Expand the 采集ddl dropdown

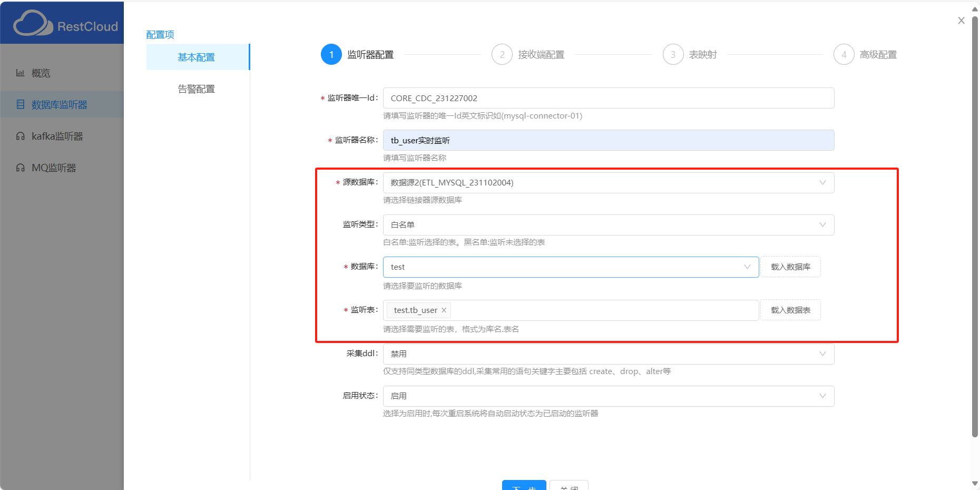point(609,354)
